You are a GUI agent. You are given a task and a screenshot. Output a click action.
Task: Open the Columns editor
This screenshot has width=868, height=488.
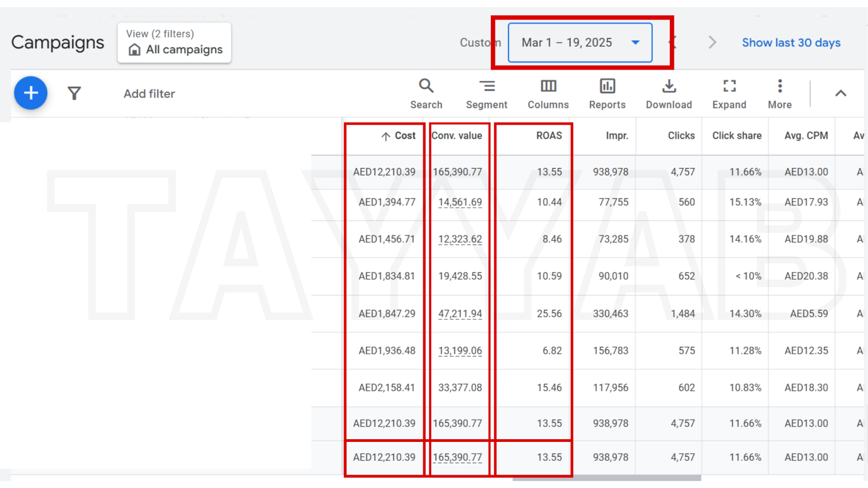[x=548, y=93]
